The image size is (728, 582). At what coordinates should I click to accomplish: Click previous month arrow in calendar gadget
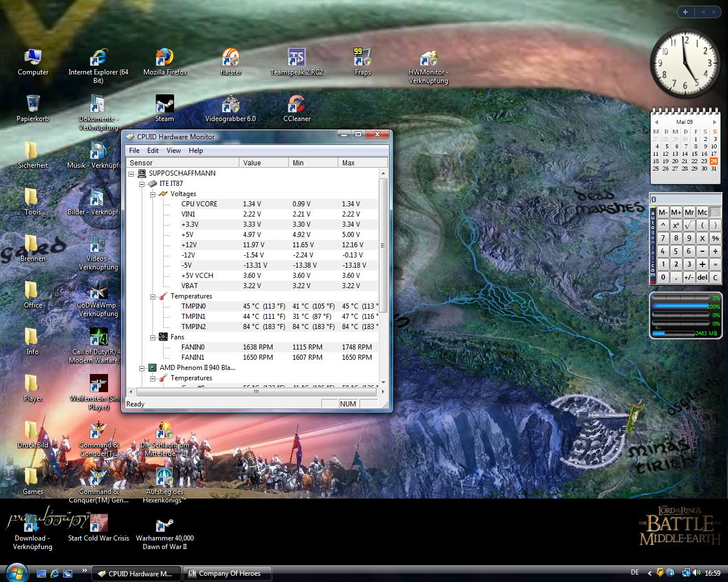pyautogui.click(x=656, y=122)
